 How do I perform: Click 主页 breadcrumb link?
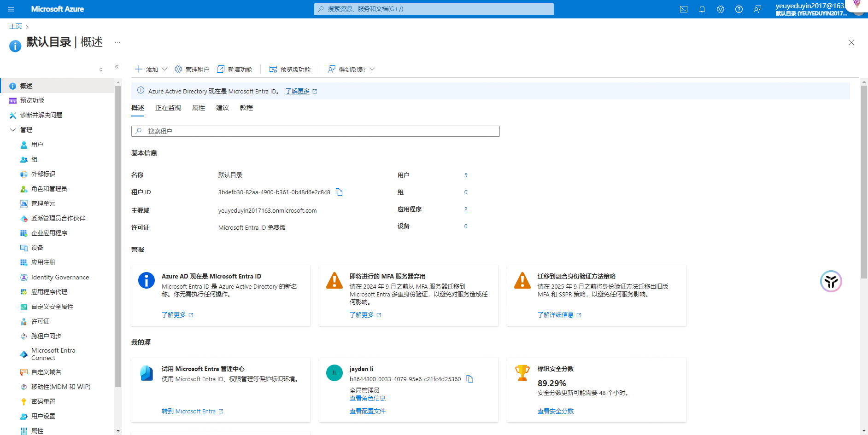click(x=16, y=27)
